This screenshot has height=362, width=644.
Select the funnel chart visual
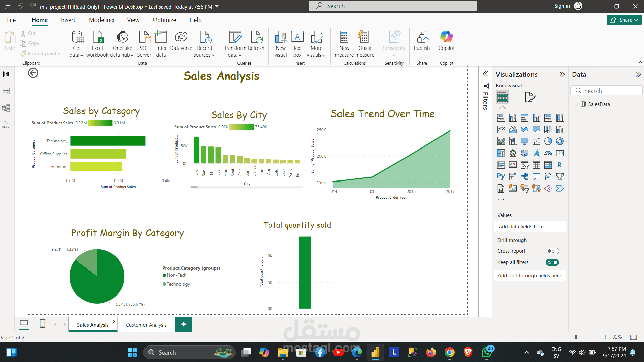pos(524,141)
